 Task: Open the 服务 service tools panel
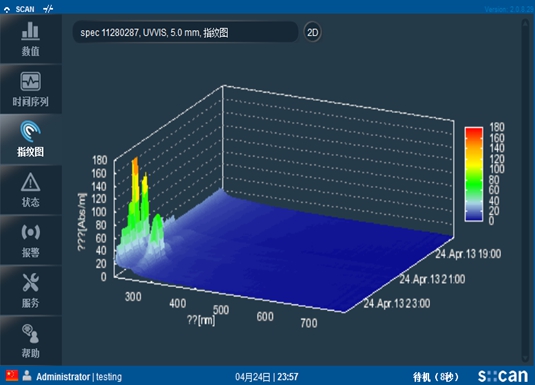coord(31,290)
